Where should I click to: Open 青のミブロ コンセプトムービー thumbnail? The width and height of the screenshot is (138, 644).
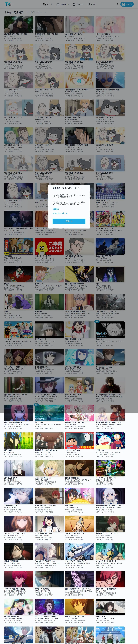[110, 330]
